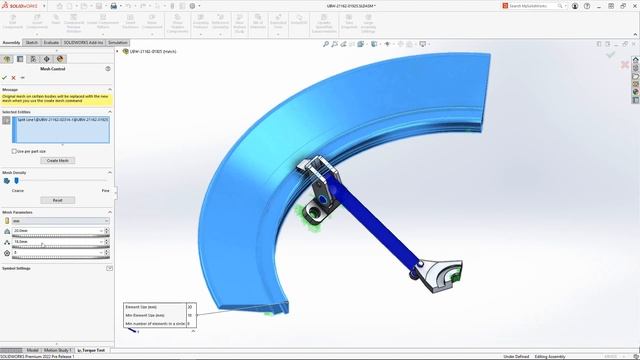Switch to the Simulation tab

point(118,42)
